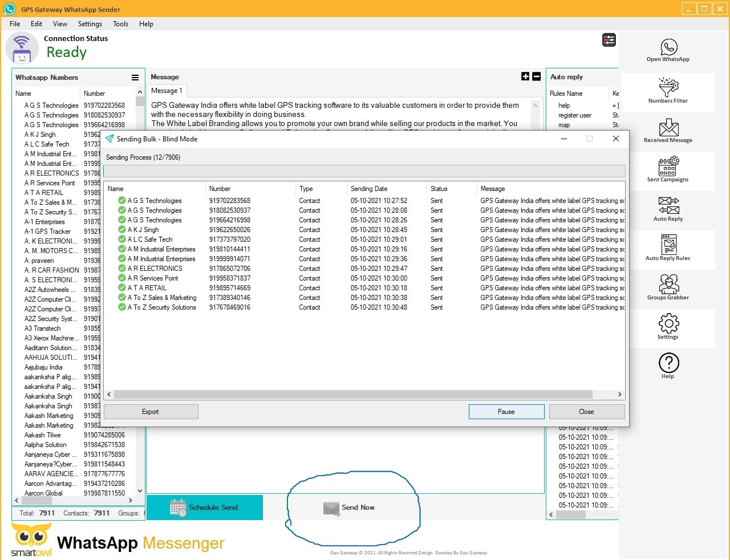Open WhatsApp from the right sidebar
730x560 pixels.
[668, 50]
